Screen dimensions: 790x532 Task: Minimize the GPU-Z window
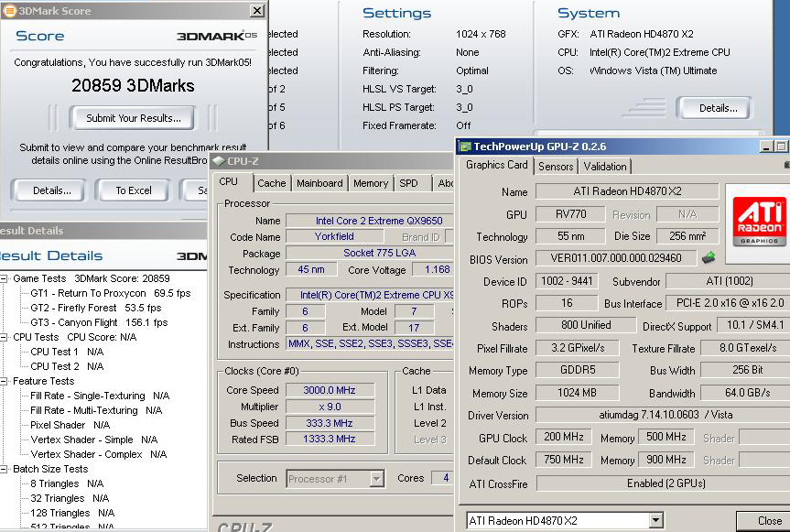click(766, 146)
